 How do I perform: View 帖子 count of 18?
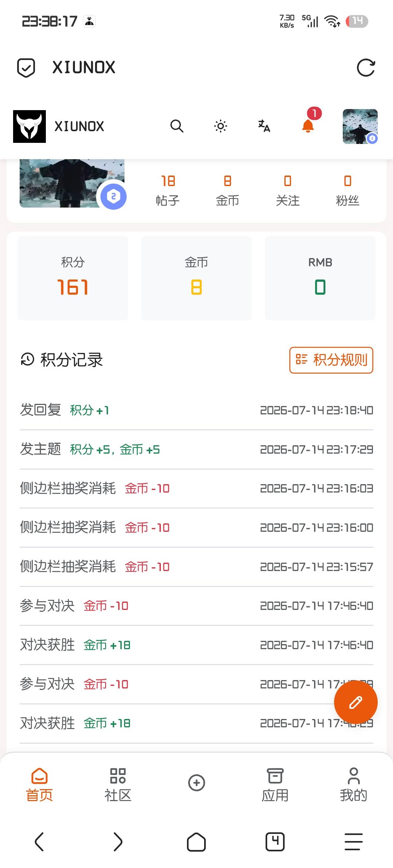click(x=168, y=190)
